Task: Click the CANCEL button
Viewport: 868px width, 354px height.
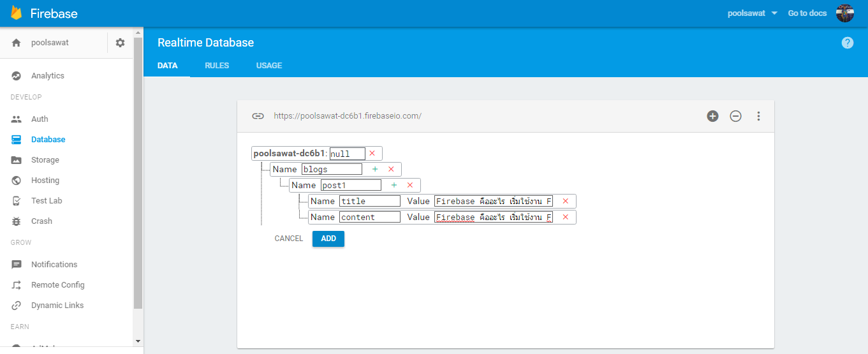Action: [x=289, y=239]
